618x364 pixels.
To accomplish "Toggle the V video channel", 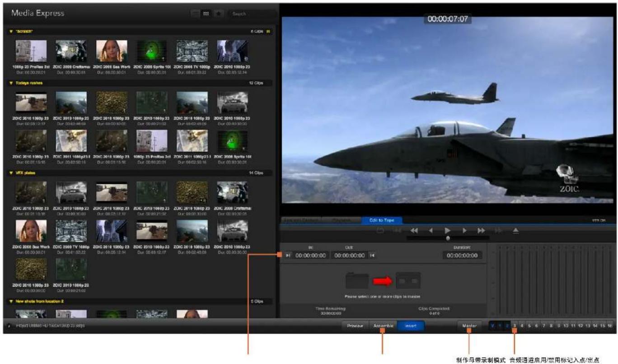I will point(492,326).
